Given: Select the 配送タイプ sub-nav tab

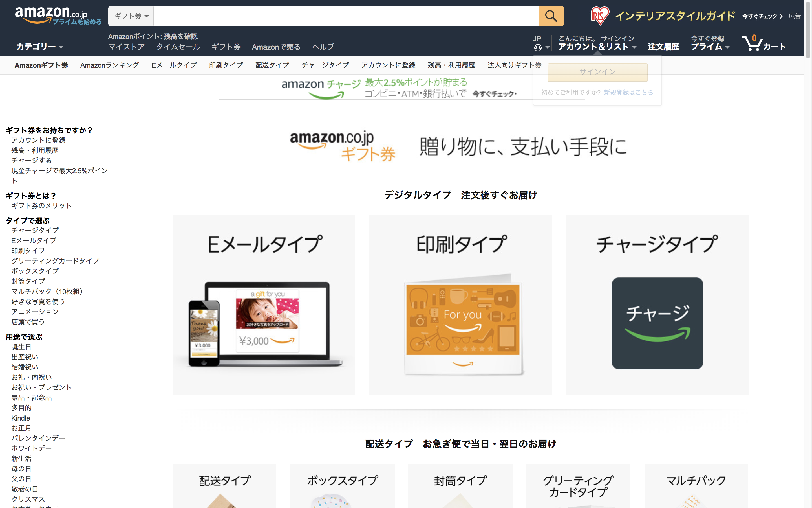Looking at the screenshot, I should [x=272, y=65].
